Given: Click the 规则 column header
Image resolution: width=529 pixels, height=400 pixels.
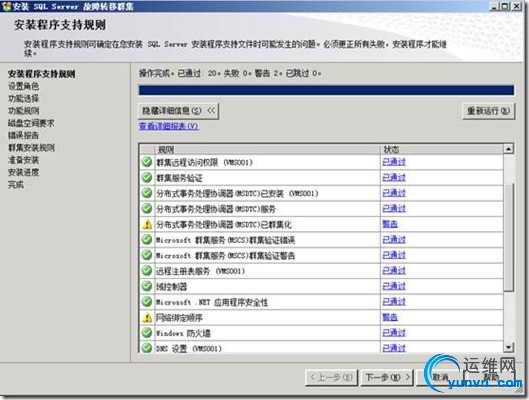Looking at the screenshot, I should tap(267, 149).
